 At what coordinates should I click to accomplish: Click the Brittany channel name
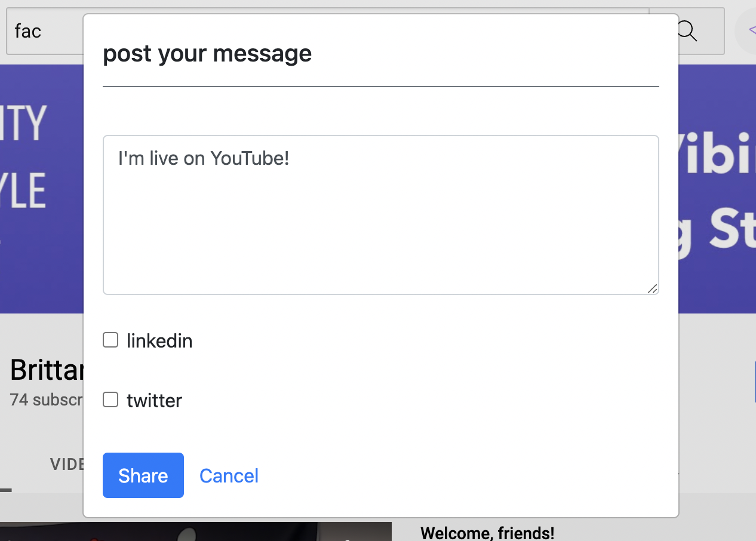coord(47,371)
